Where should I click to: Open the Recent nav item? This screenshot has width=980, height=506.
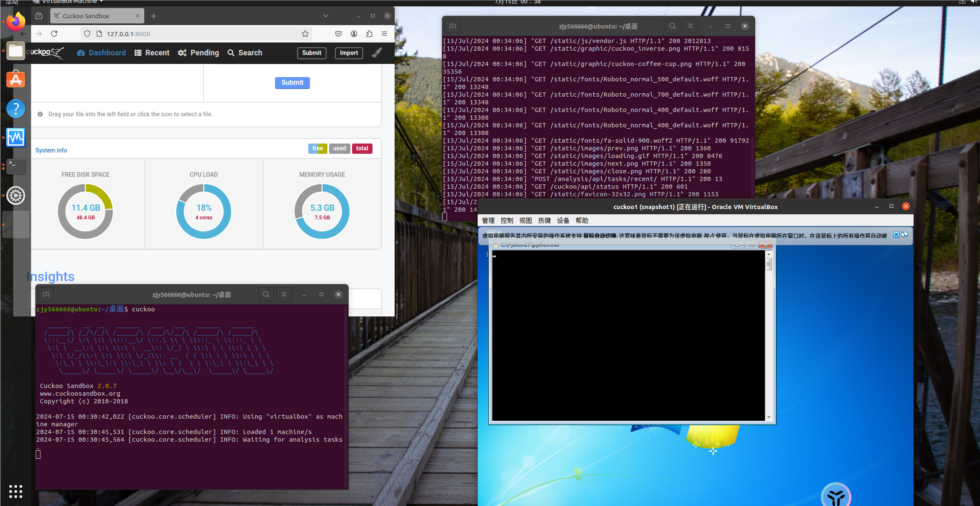152,53
